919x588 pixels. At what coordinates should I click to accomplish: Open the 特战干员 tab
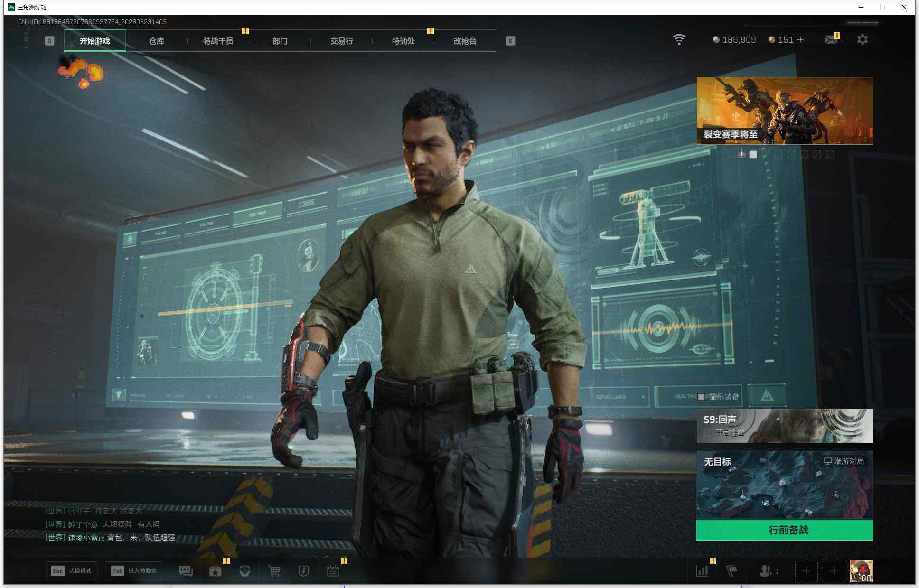tap(218, 41)
